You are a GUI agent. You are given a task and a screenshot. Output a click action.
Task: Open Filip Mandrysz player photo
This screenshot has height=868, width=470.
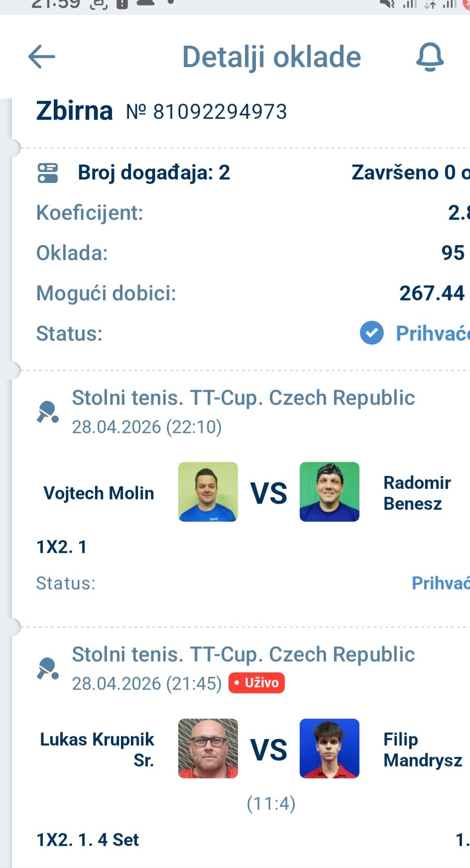click(x=329, y=748)
